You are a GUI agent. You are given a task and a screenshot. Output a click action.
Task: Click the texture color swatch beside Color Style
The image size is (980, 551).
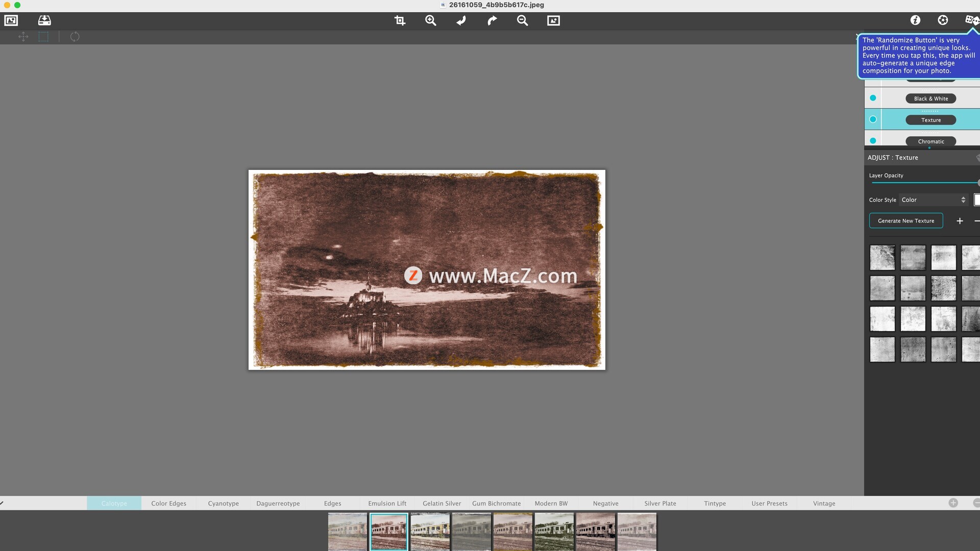[x=977, y=200]
